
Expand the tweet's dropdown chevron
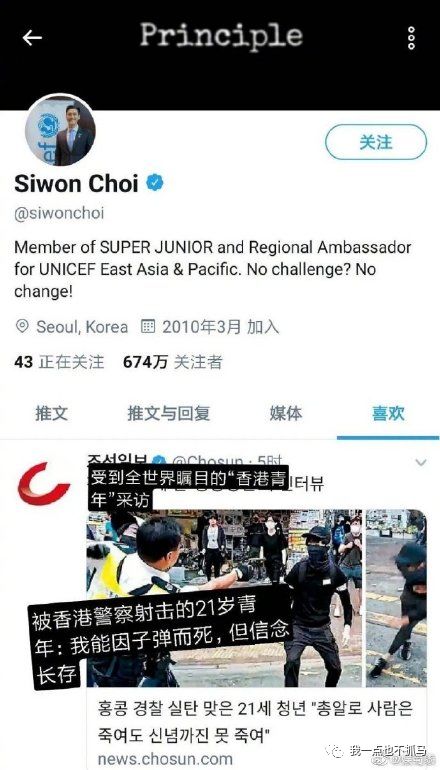point(421,462)
